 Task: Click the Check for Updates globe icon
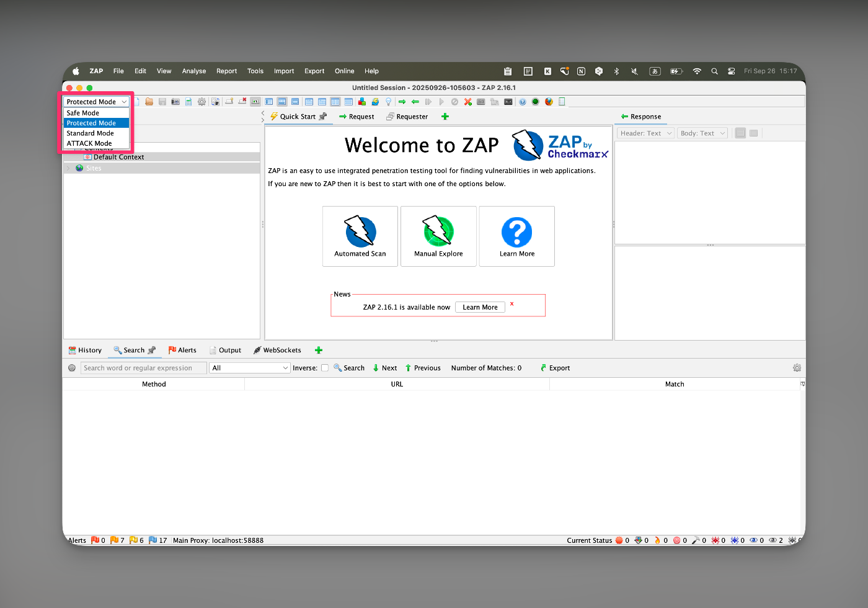375,102
